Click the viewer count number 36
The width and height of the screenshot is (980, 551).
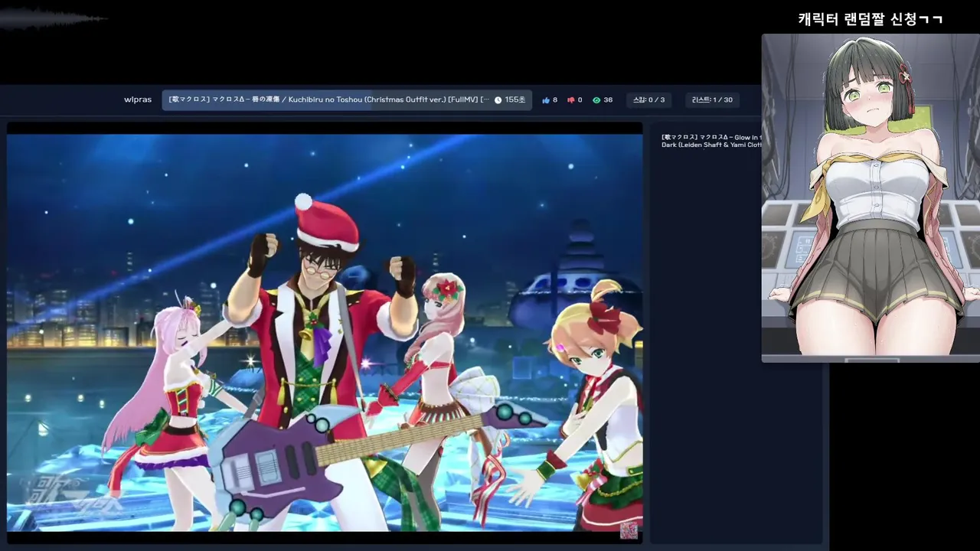tap(608, 100)
